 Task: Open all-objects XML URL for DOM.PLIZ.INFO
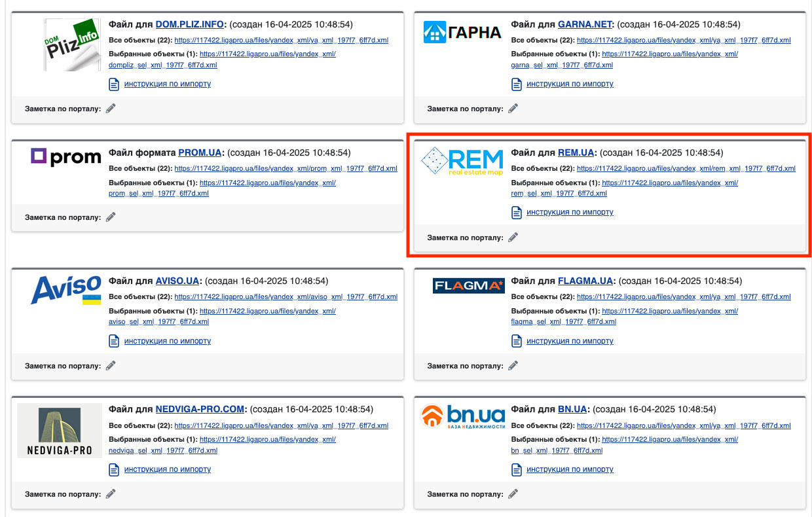282,41
